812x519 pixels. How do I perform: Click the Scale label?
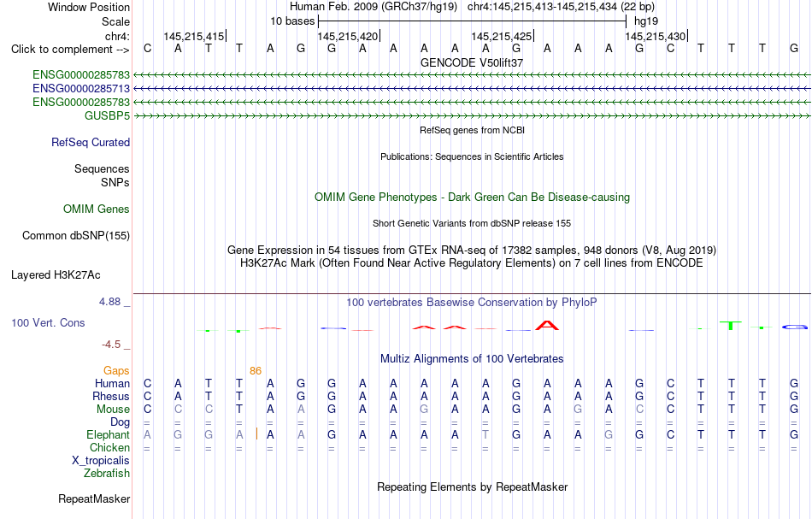pyautogui.click(x=115, y=21)
